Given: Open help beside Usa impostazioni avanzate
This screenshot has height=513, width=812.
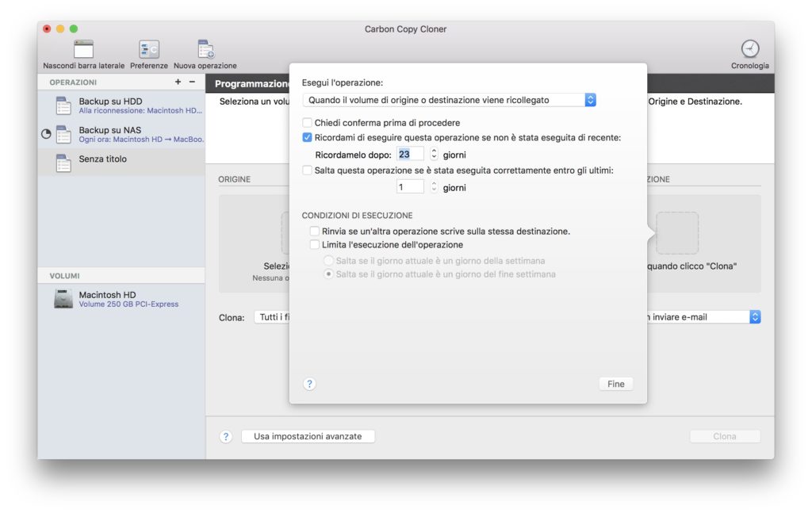Looking at the screenshot, I should (x=226, y=436).
